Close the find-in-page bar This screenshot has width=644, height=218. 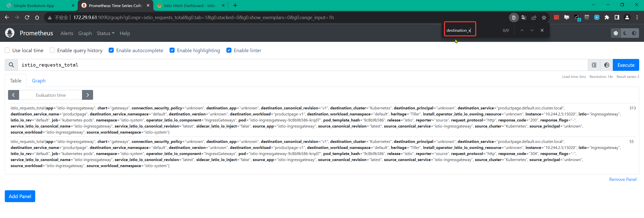pos(542,30)
